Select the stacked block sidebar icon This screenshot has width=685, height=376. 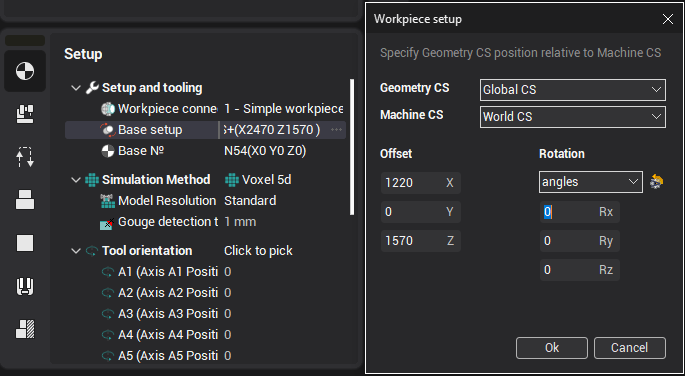25,200
